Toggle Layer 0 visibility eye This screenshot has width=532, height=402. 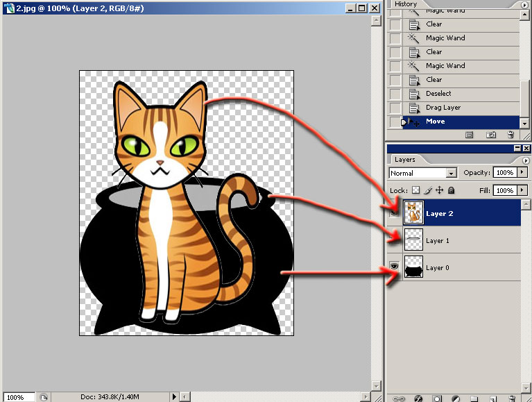tap(394, 267)
